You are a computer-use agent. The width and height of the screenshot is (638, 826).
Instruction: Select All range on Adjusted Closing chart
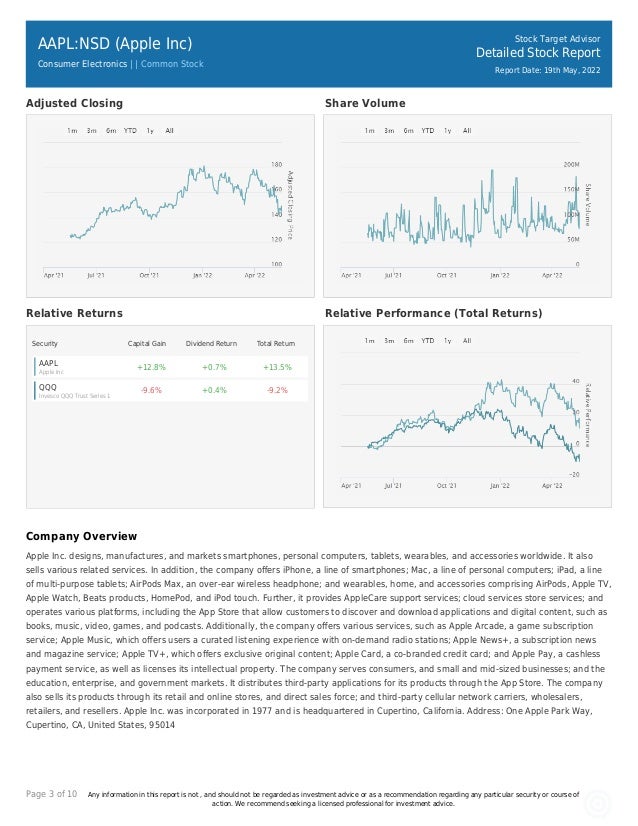[x=169, y=131]
